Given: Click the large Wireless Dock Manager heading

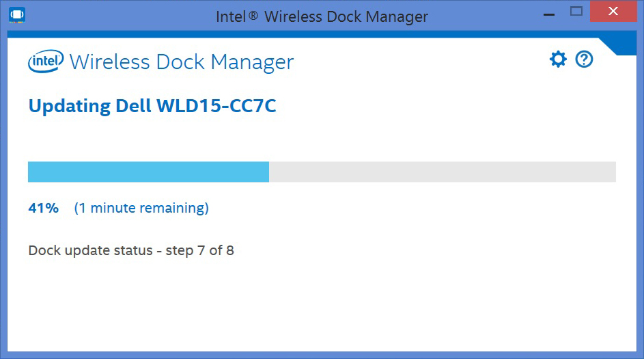Looking at the screenshot, I should coord(182,62).
